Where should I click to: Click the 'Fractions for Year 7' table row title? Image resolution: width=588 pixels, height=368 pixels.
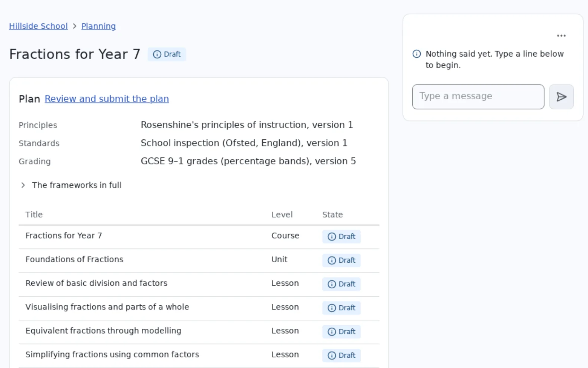pos(64,236)
